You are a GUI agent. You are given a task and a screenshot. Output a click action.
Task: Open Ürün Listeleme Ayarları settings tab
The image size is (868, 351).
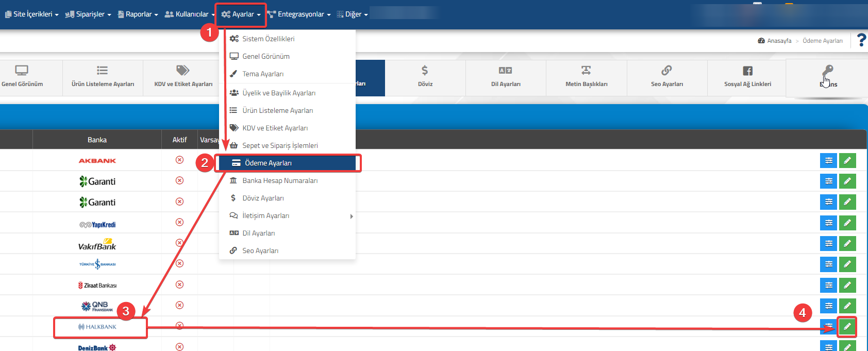point(103,77)
